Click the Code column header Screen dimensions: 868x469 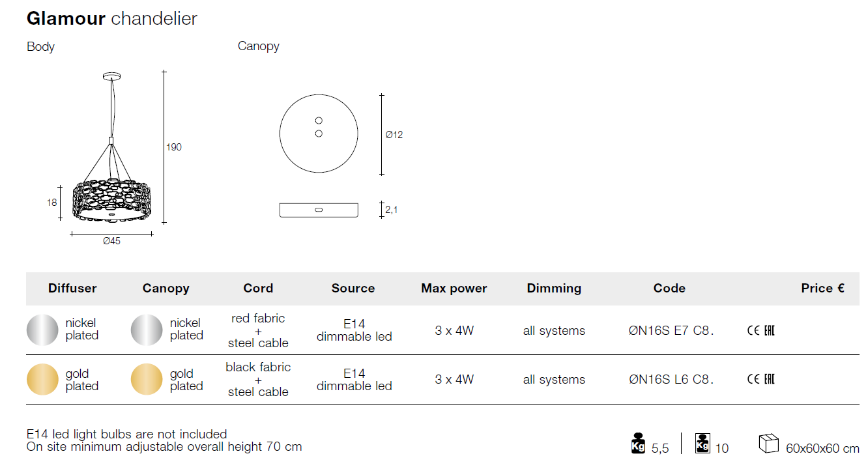669,288
